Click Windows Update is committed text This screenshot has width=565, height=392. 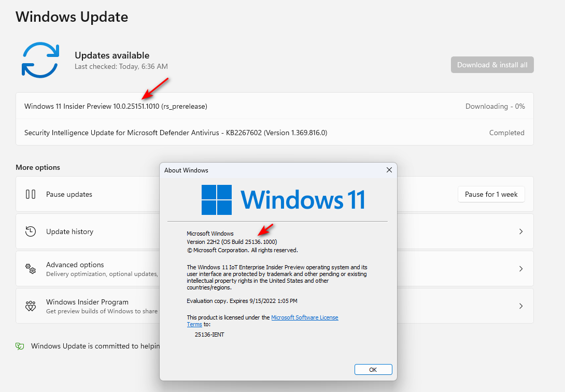tap(95, 346)
